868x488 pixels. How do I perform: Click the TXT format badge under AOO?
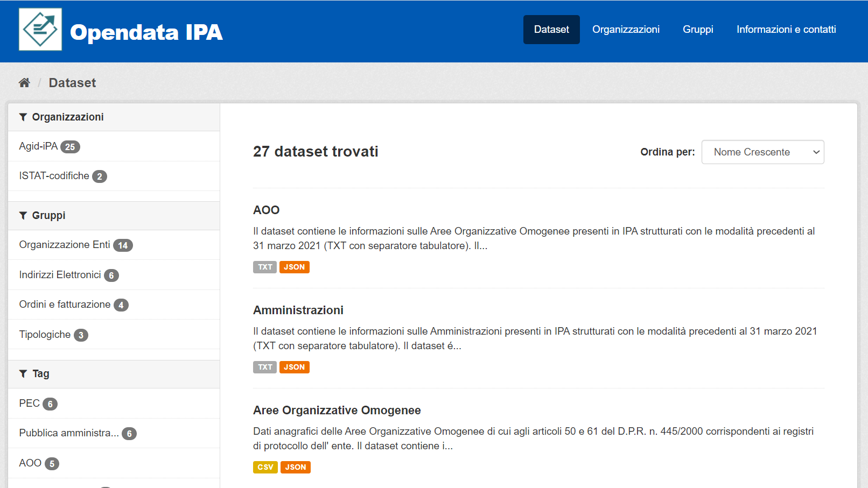tap(265, 267)
